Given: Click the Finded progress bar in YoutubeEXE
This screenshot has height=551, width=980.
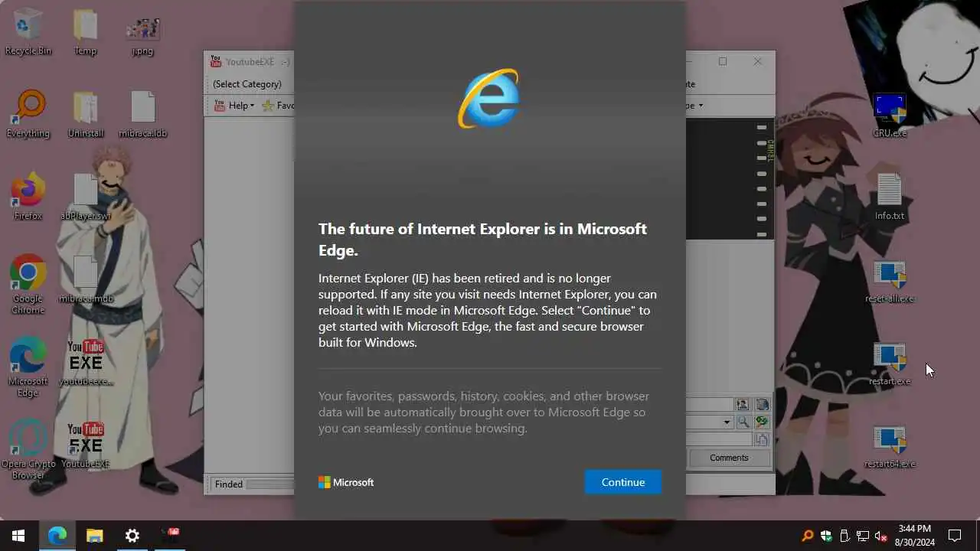Looking at the screenshot, I should pyautogui.click(x=269, y=484).
